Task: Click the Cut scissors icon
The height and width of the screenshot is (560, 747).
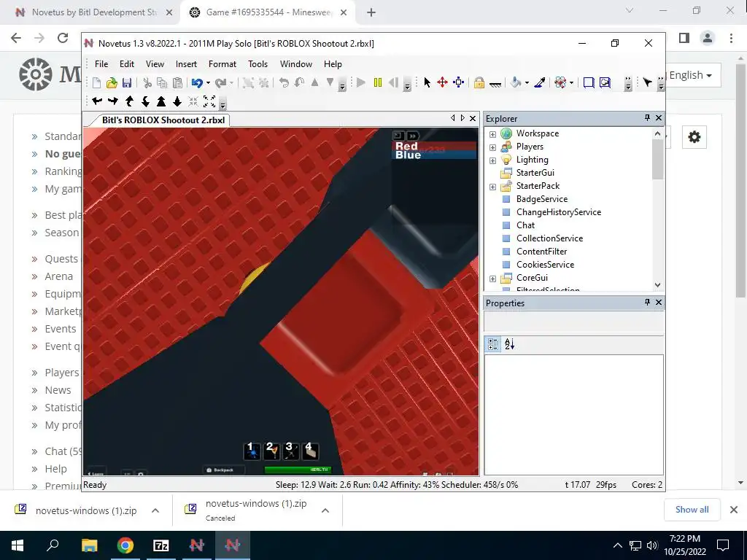Action: [x=147, y=83]
